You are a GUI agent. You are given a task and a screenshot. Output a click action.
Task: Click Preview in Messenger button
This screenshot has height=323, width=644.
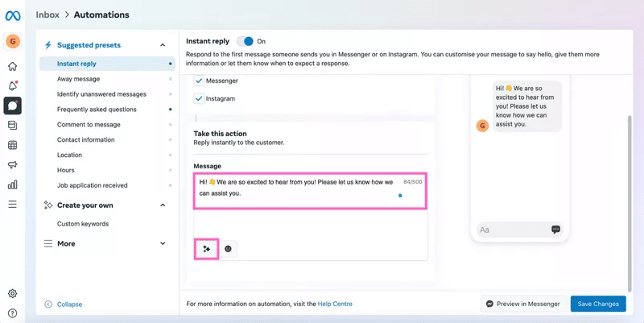coord(523,304)
